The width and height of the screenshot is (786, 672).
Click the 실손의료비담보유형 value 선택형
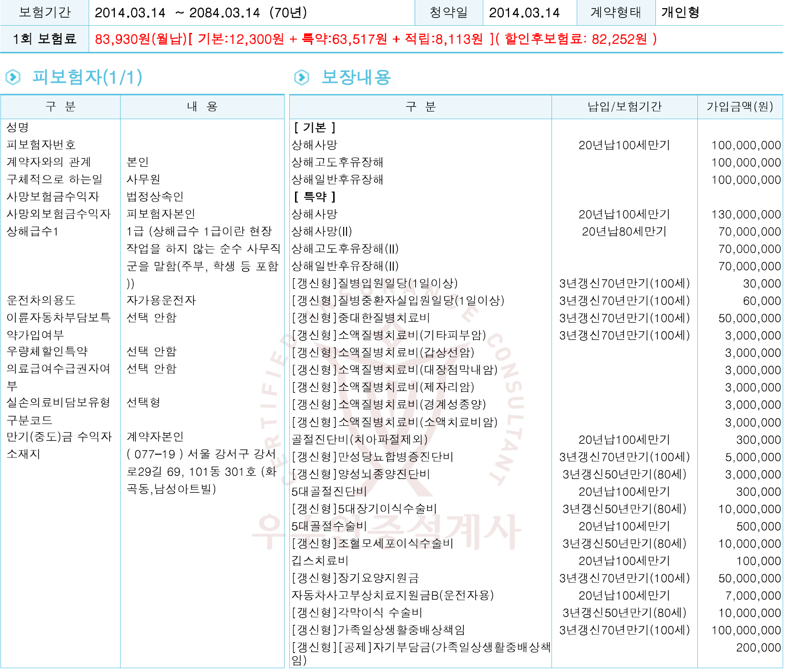click(143, 402)
